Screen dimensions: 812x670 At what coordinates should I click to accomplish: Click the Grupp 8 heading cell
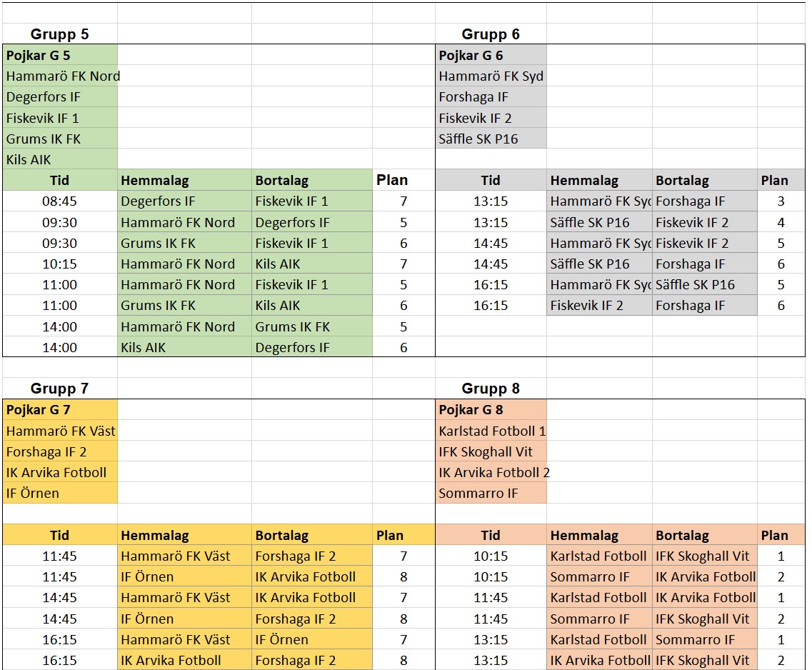pyautogui.click(x=491, y=389)
